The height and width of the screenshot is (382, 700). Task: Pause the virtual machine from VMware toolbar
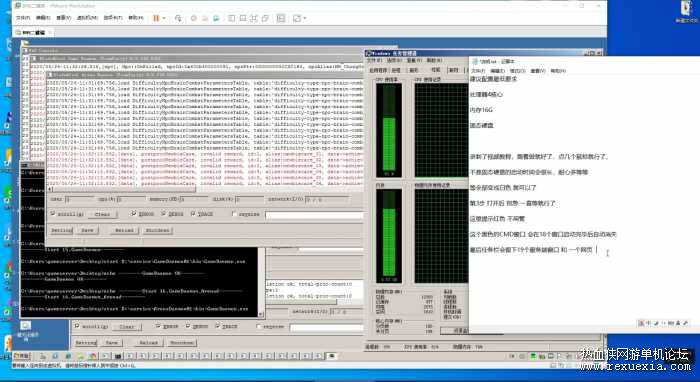pyautogui.click(x=156, y=18)
